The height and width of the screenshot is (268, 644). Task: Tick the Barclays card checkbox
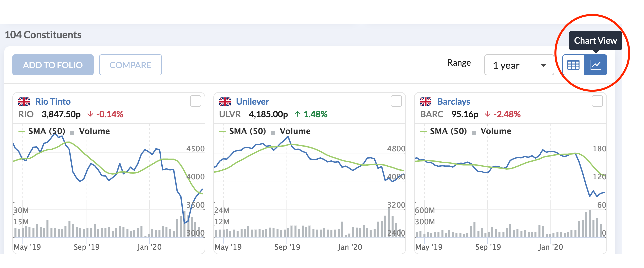(x=597, y=101)
